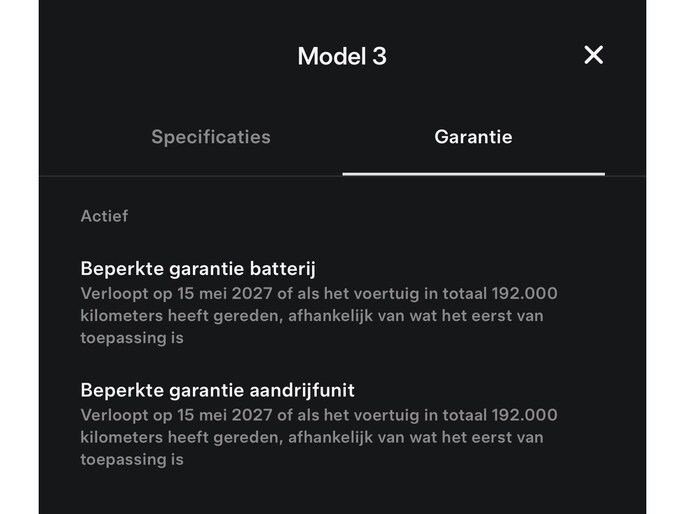
Task: Open Beperkte garantie batterij heading
Action: [x=205, y=269]
